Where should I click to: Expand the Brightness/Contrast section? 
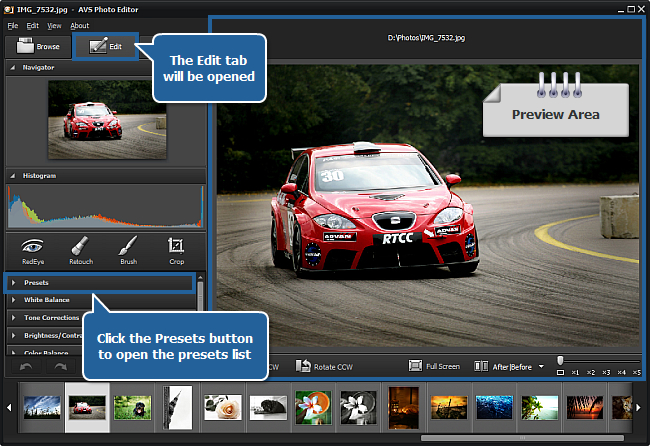[46, 335]
